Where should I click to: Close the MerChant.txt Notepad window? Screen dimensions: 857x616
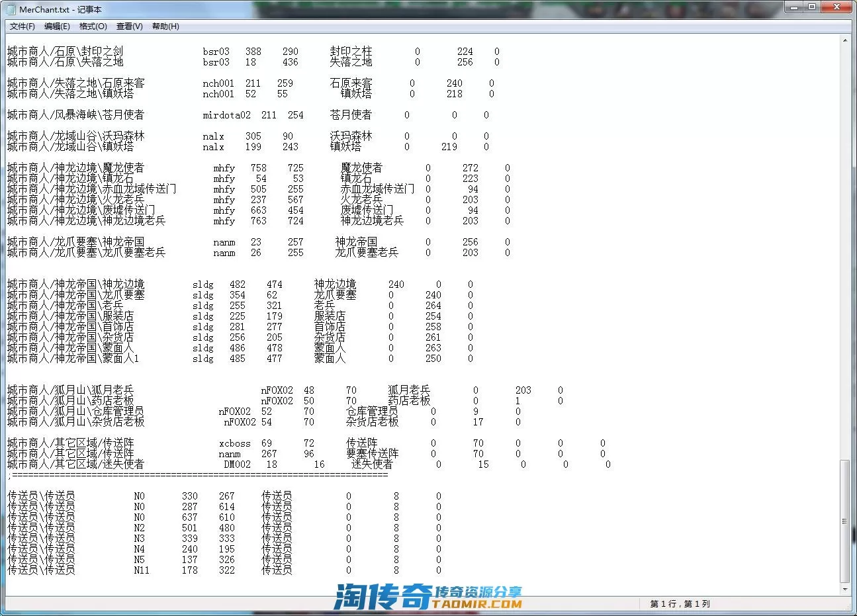click(837, 7)
